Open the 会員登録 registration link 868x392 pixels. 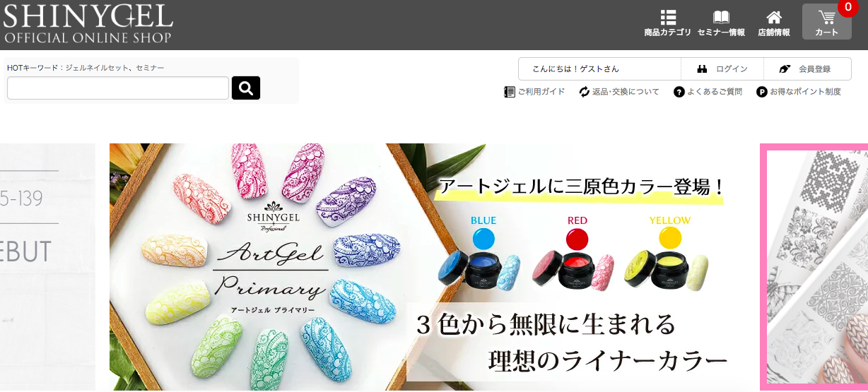click(814, 69)
